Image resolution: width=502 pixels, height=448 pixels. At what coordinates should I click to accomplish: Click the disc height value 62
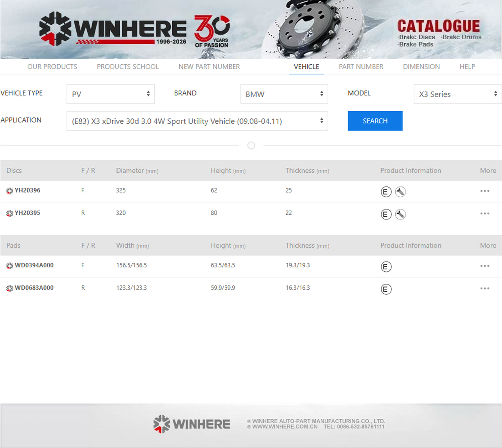pos(214,190)
